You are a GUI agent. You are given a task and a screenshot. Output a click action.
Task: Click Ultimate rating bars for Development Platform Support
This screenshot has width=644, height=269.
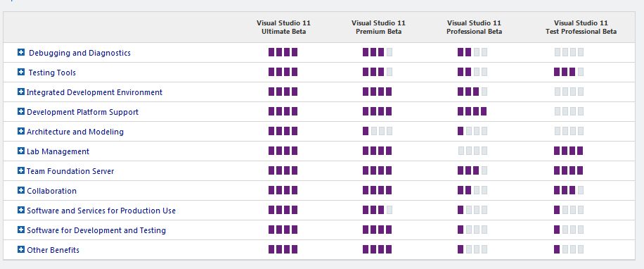[x=283, y=111]
